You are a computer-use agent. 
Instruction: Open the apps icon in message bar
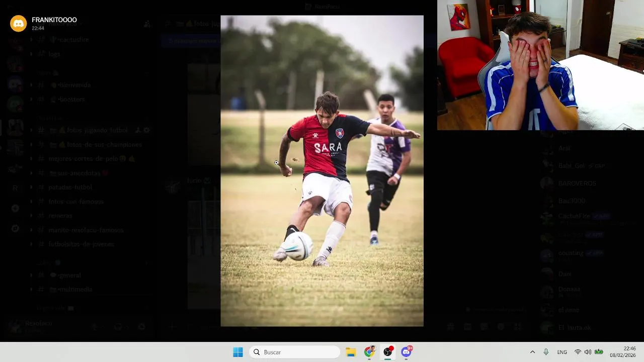tap(517, 327)
